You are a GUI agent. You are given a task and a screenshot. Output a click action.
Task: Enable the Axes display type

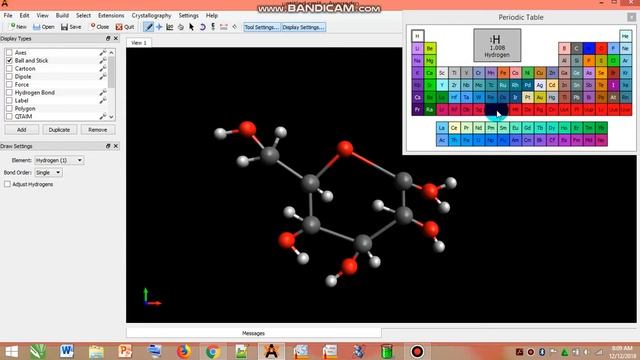(x=9, y=53)
